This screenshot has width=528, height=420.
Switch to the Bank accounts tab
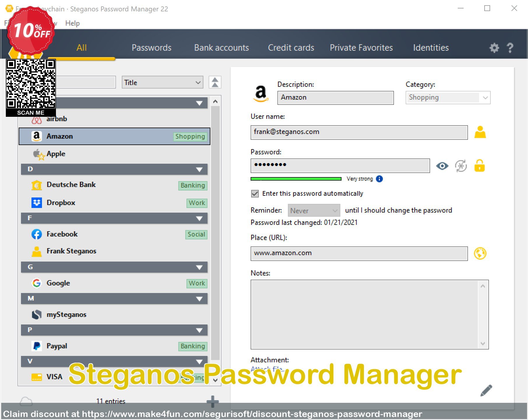tap(221, 48)
